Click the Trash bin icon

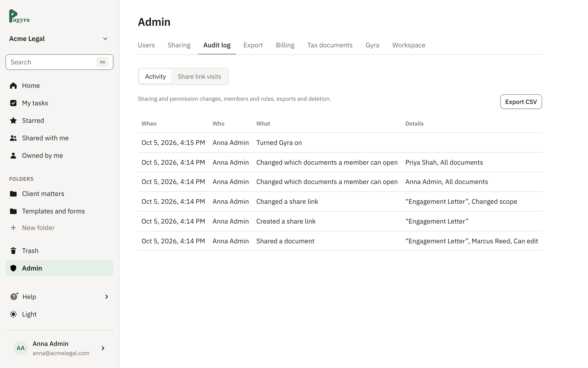pyautogui.click(x=13, y=251)
